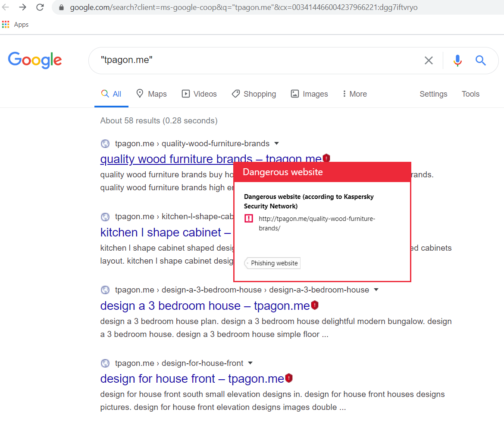Reload the page with the refresh icon
This screenshot has width=504, height=425.
click(x=40, y=7)
